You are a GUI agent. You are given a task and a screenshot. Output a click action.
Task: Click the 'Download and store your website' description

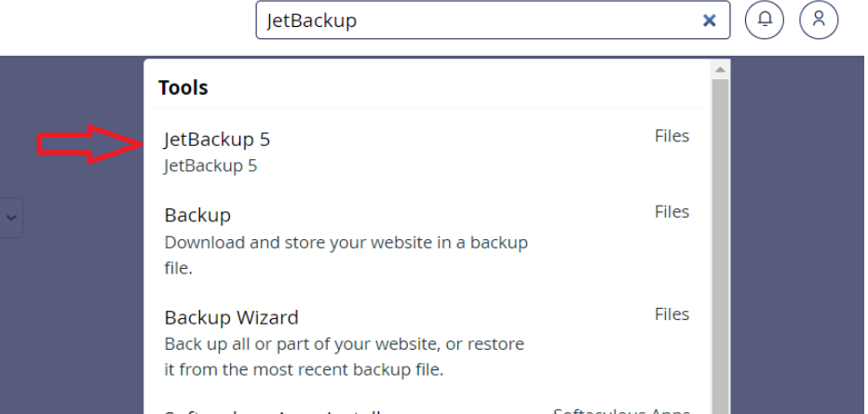(x=346, y=255)
